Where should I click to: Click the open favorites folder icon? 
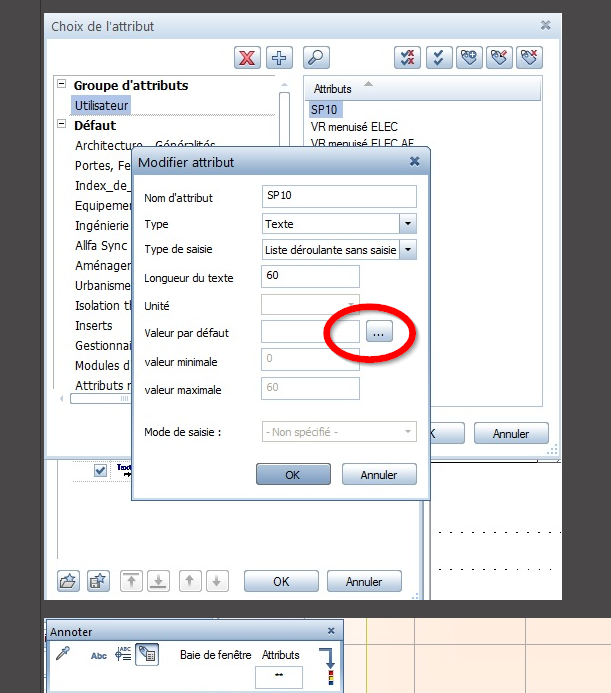(x=69, y=581)
